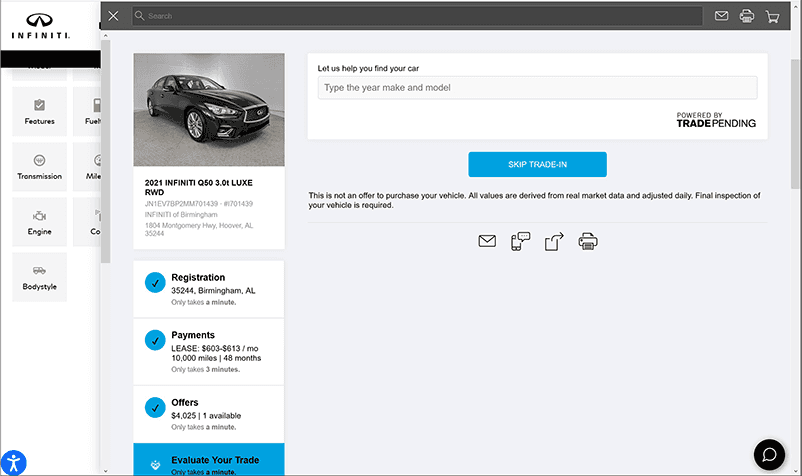This screenshot has width=802, height=476.
Task: Open the Registration step
Action: pyautogui.click(x=209, y=289)
